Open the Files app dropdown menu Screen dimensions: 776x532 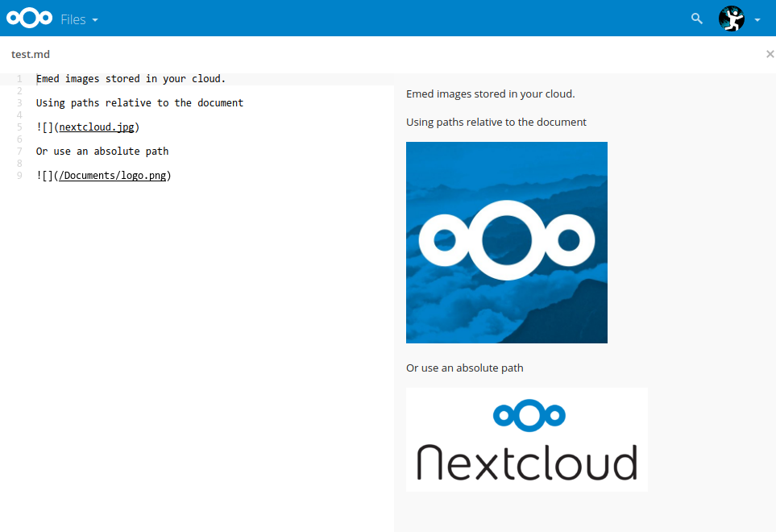[79, 19]
